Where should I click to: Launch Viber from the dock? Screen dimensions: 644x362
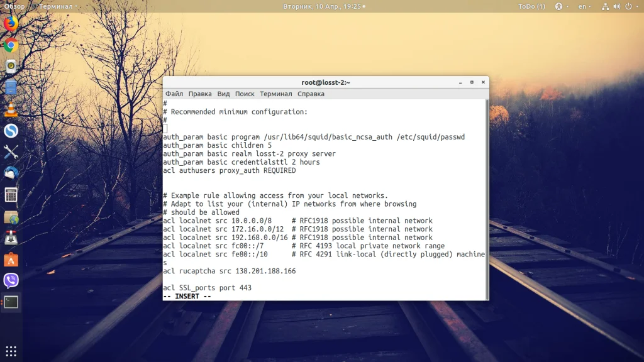click(x=11, y=281)
